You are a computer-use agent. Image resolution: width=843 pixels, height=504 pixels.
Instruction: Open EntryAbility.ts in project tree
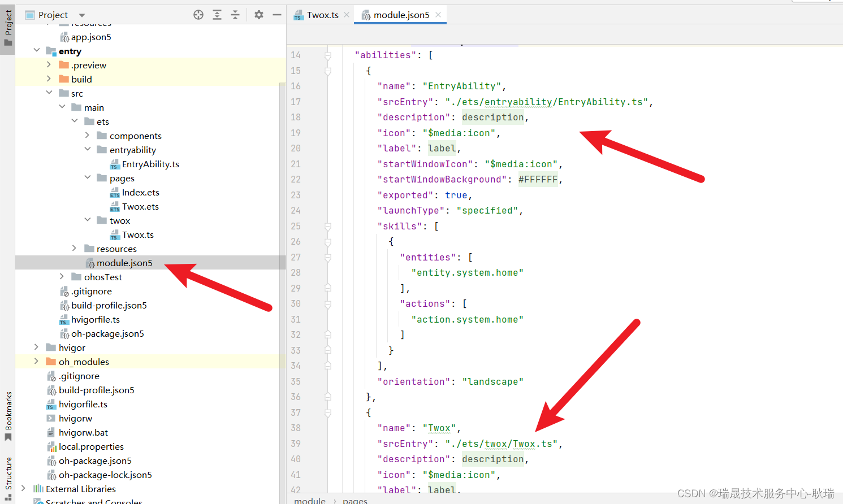tap(150, 164)
